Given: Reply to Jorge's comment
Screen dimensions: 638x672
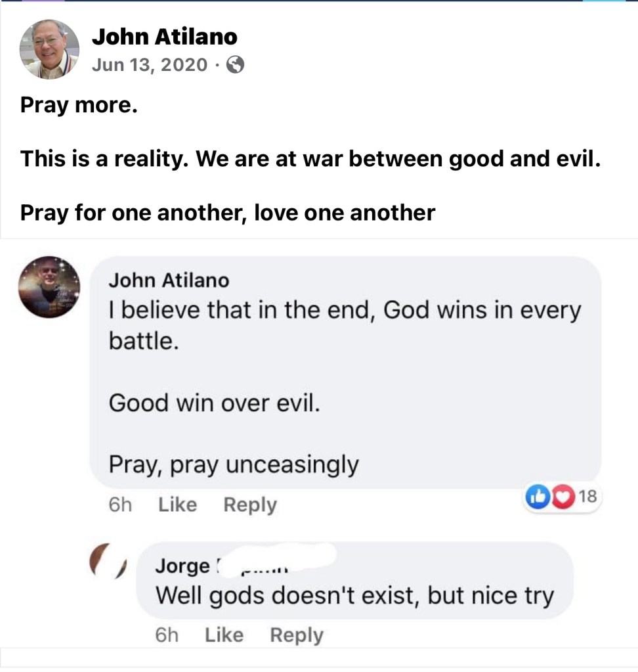Looking at the screenshot, I should [x=297, y=635].
